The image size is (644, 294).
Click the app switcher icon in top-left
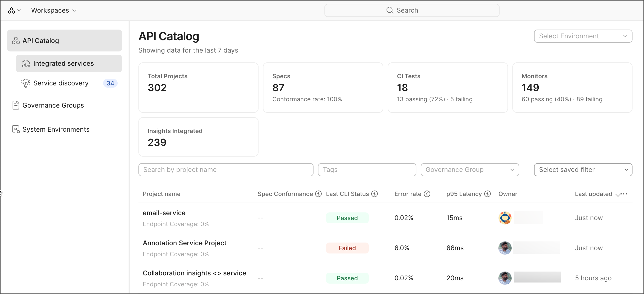pyautogui.click(x=14, y=10)
